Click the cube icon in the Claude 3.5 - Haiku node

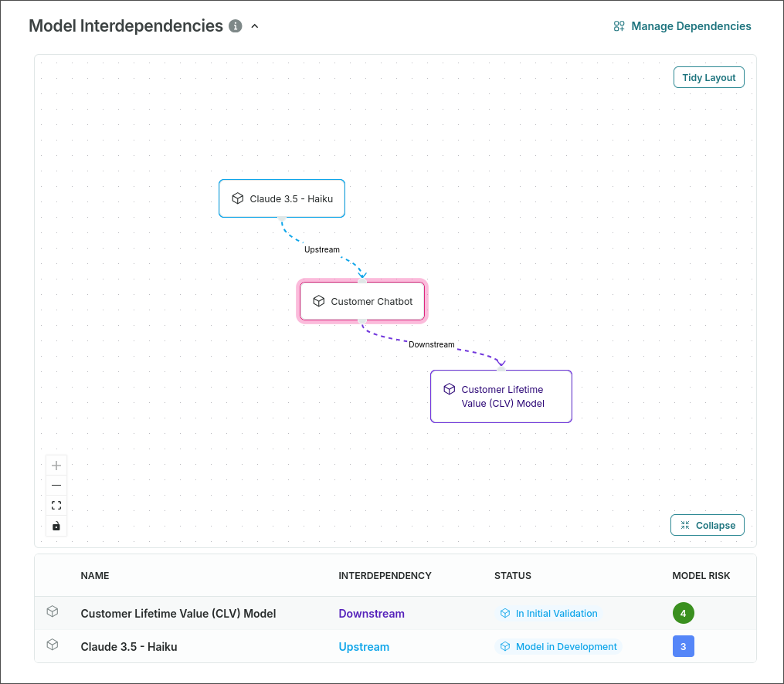pos(237,198)
